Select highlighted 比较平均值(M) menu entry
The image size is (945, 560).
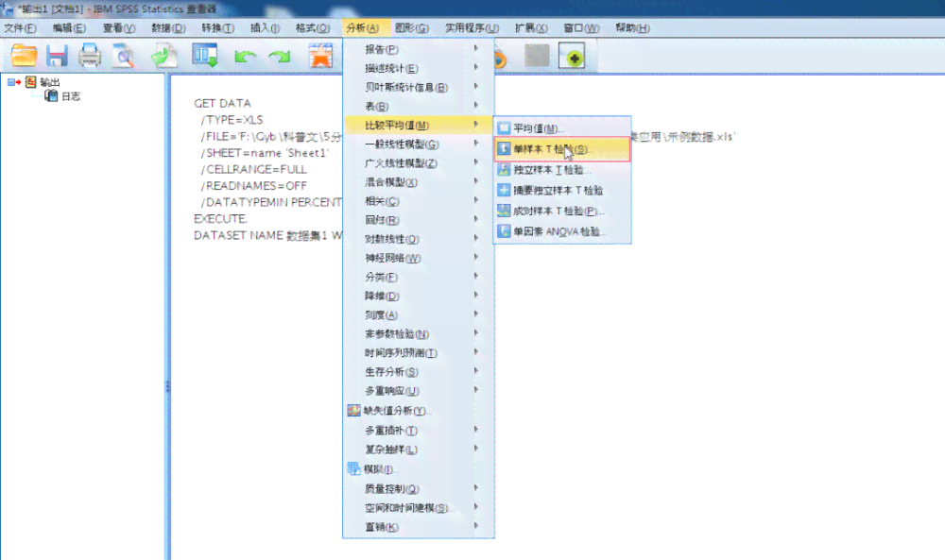coord(419,126)
